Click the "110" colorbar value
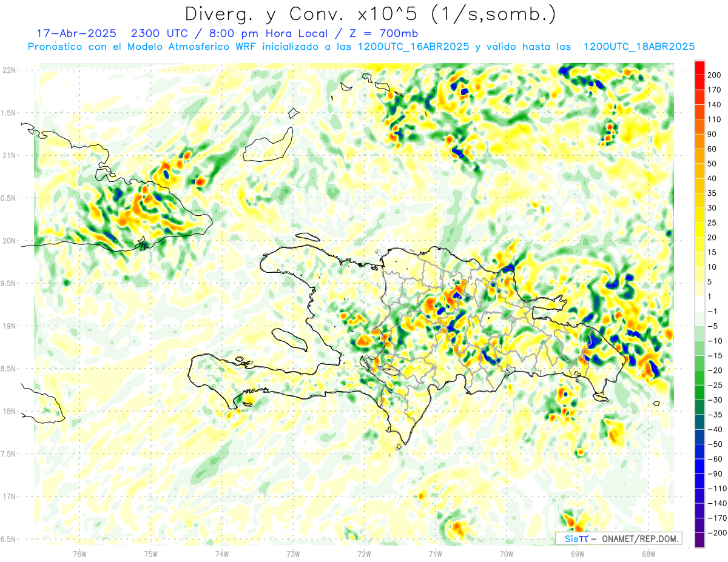728x562 pixels. click(x=715, y=119)
